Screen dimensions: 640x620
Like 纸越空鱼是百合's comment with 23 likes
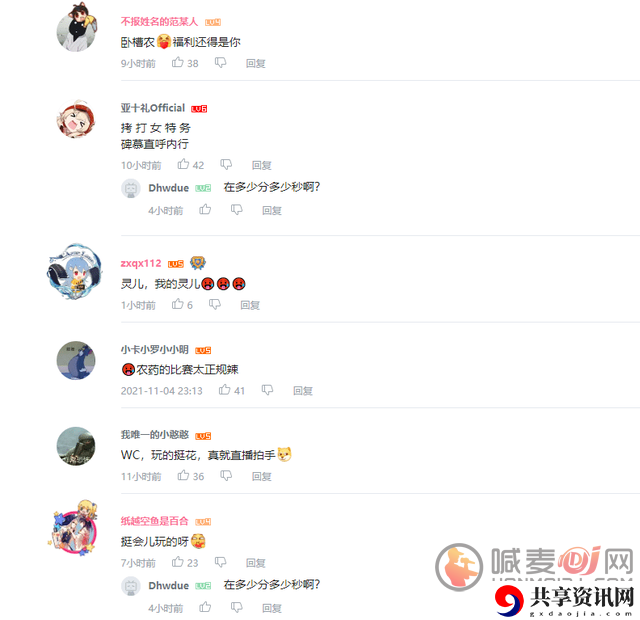(178, 562)
